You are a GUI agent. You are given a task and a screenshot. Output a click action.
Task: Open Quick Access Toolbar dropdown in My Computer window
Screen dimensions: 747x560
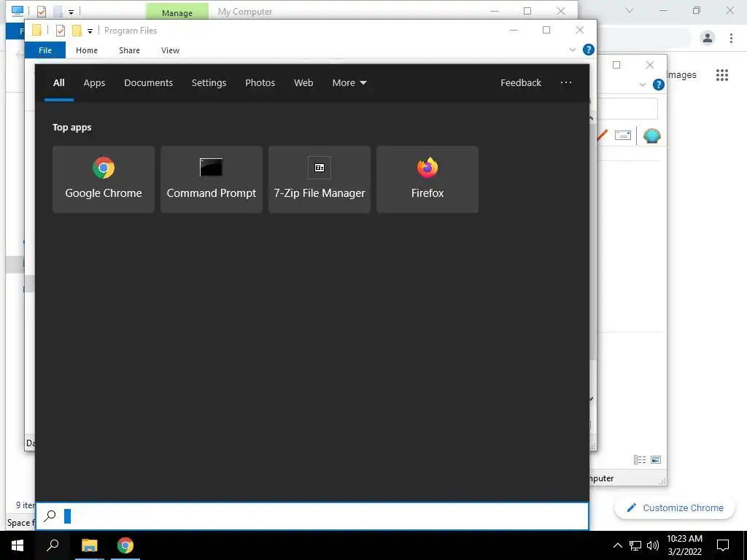(71, 12)
